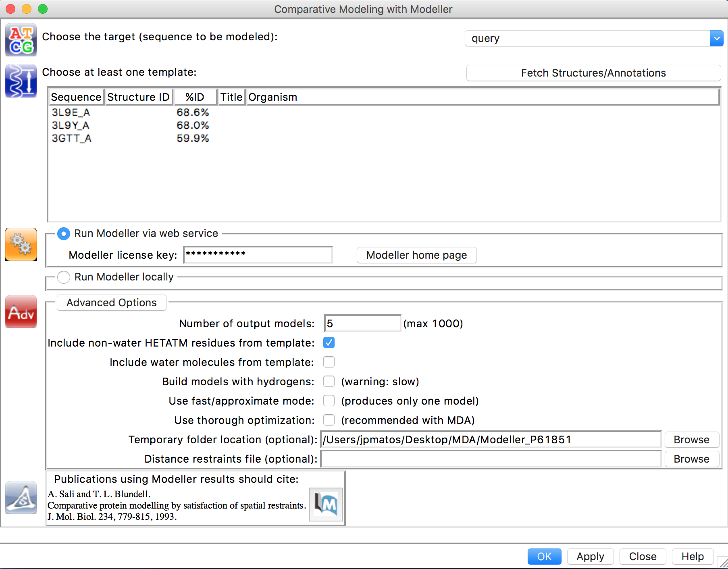Uncheck Include non-water HETATM residues
Image resolution: width=728 pixels, height=569 pixels.
pyautogui.click(x=329, y=343)
